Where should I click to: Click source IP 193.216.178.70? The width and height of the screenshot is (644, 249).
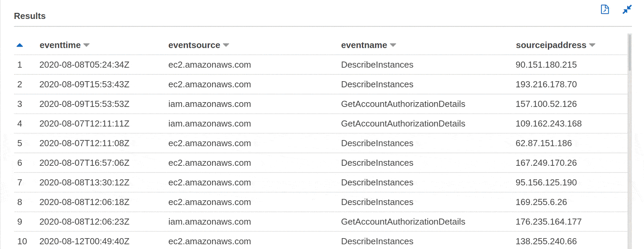[x=546, y=84]
